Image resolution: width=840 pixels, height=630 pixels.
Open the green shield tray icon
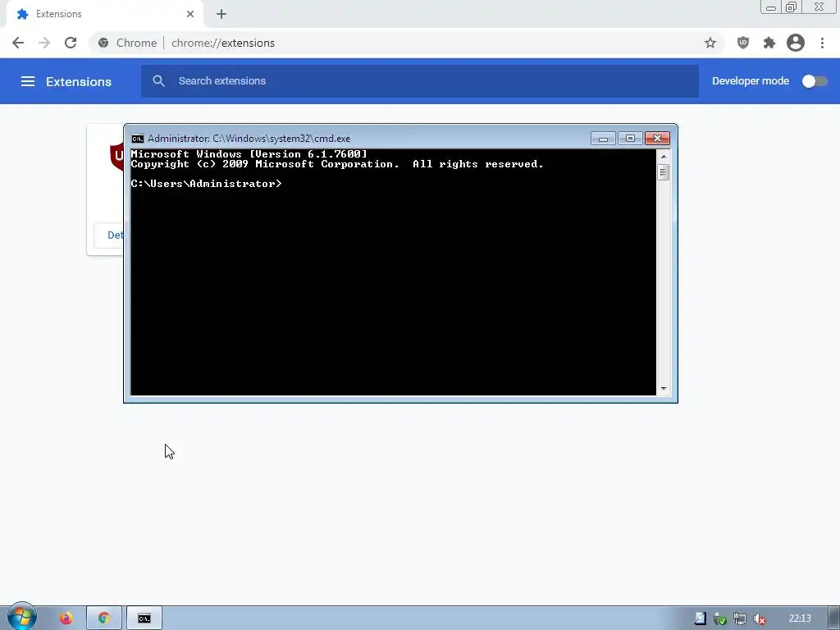pos(720,619)
